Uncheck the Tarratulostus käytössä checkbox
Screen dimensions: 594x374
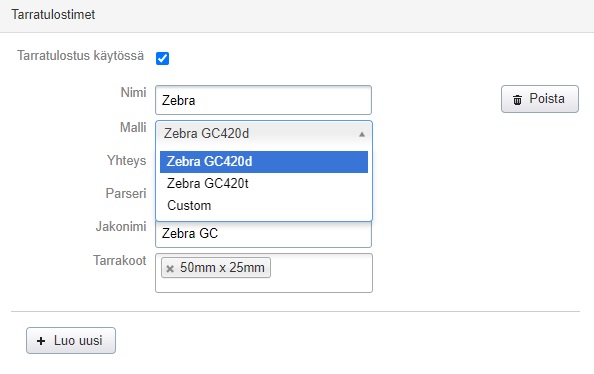click(x=163, y=58)
